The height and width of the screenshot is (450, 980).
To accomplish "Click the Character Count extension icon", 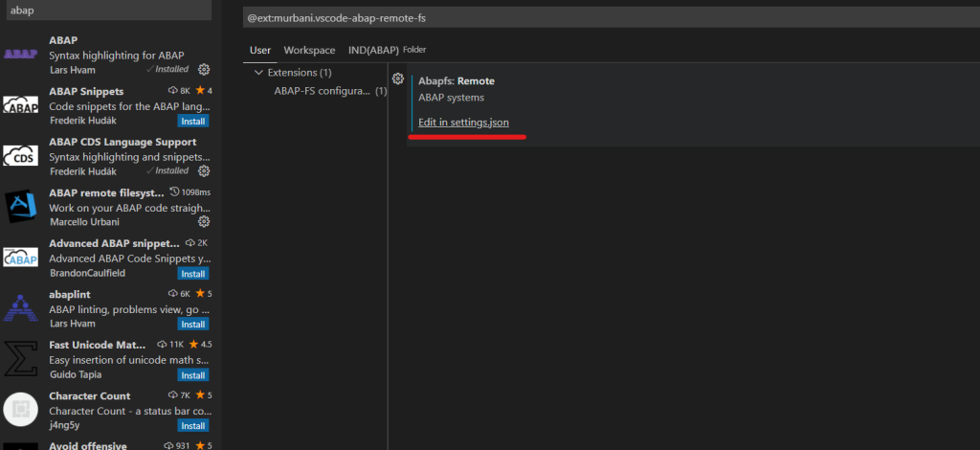I will pyautogui.click(x=21, y=410).
